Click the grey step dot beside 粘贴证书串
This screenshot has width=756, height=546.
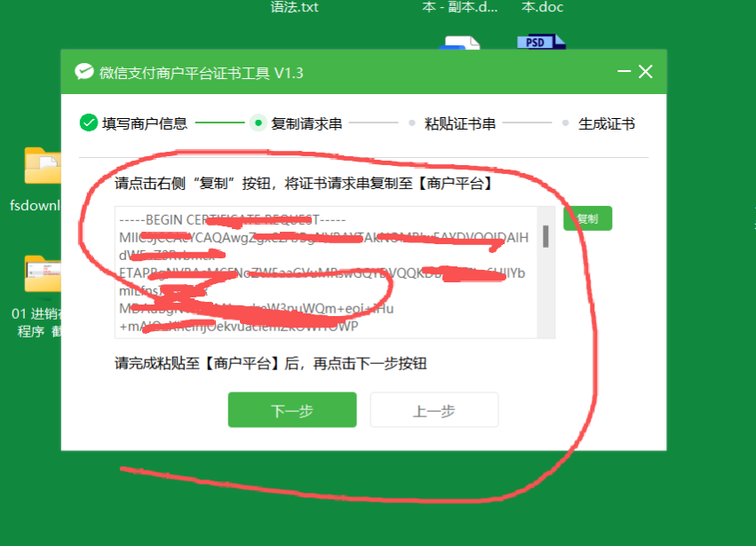point(411,123)
